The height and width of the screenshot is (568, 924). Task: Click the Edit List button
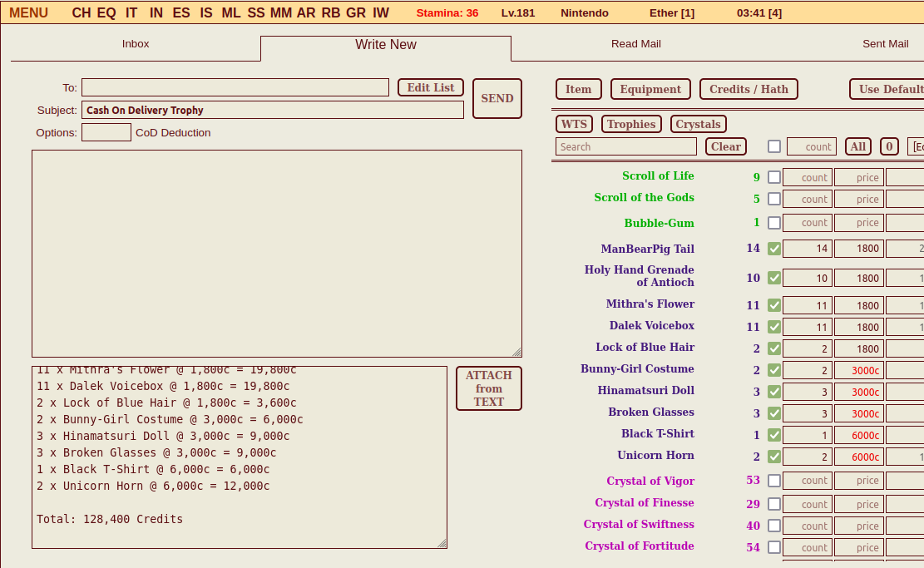click(x=431, y=87)
